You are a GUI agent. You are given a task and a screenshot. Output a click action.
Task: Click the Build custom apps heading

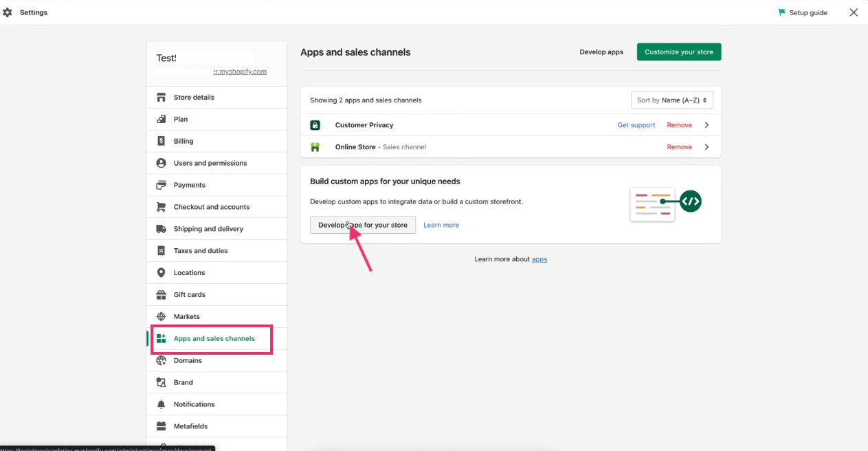point(385,181)
